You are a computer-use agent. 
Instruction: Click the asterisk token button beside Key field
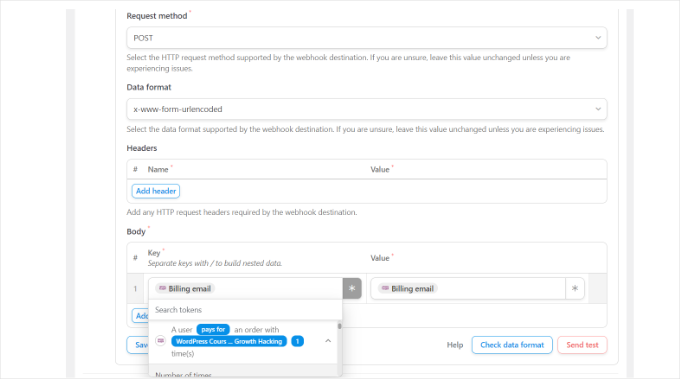pyautogui.click(x=352, y=288)
